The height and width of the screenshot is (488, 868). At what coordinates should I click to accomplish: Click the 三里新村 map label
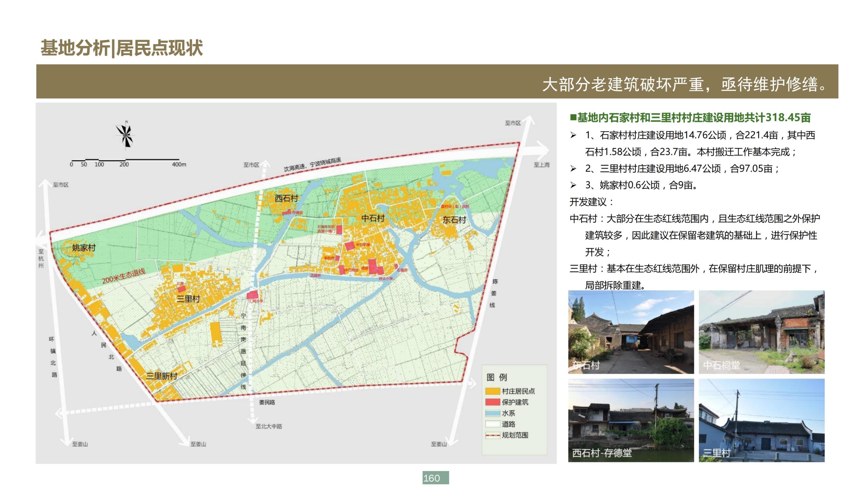click(x=161, y=376)
